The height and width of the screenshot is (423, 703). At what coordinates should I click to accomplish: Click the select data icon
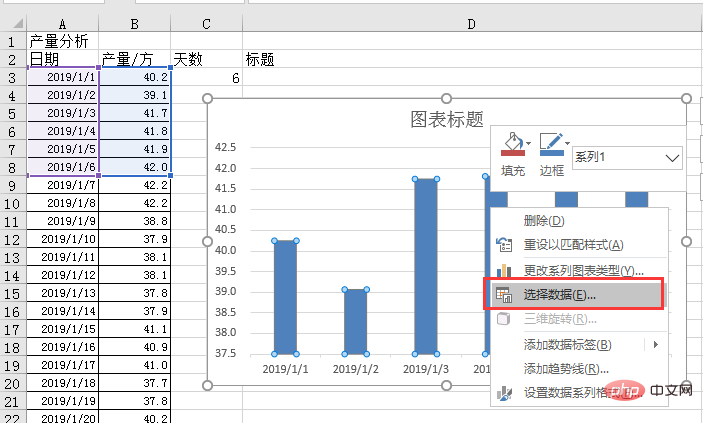click(504, 295)
